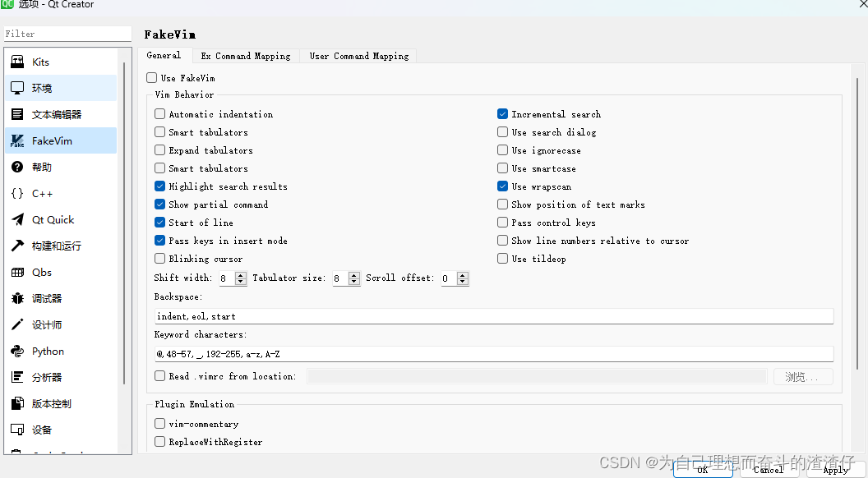Screen dimensions: 868x478
Task: Enable Expand tabulators option
Action: click(160, 150)
